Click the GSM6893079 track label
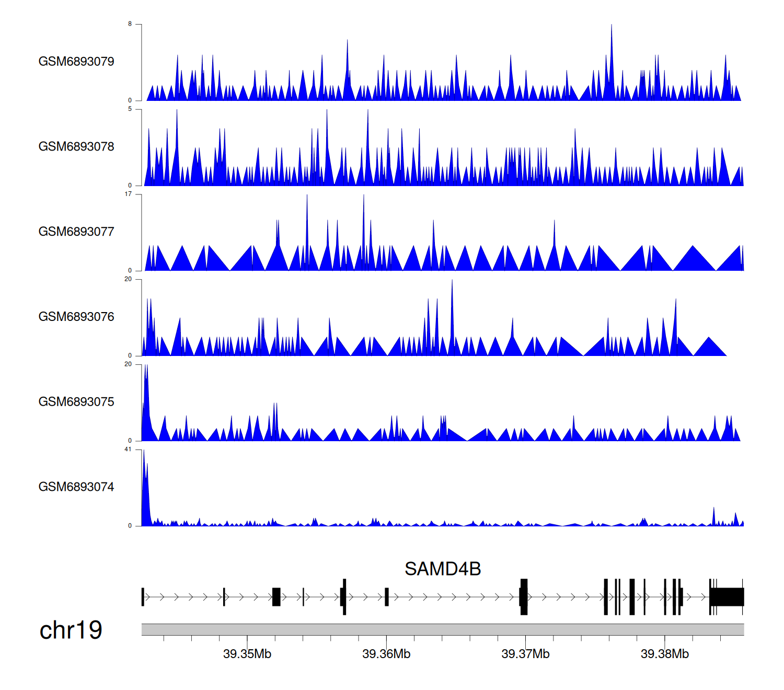784x690 pixels. coord(76,62)
